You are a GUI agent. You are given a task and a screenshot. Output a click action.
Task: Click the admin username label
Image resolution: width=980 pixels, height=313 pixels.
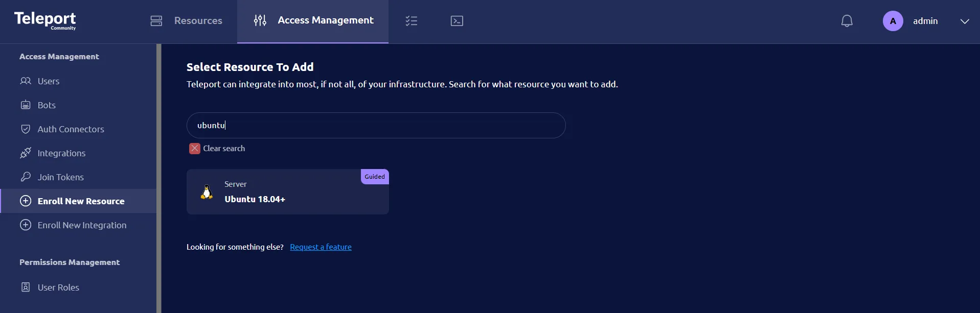[x=925, y=21]
